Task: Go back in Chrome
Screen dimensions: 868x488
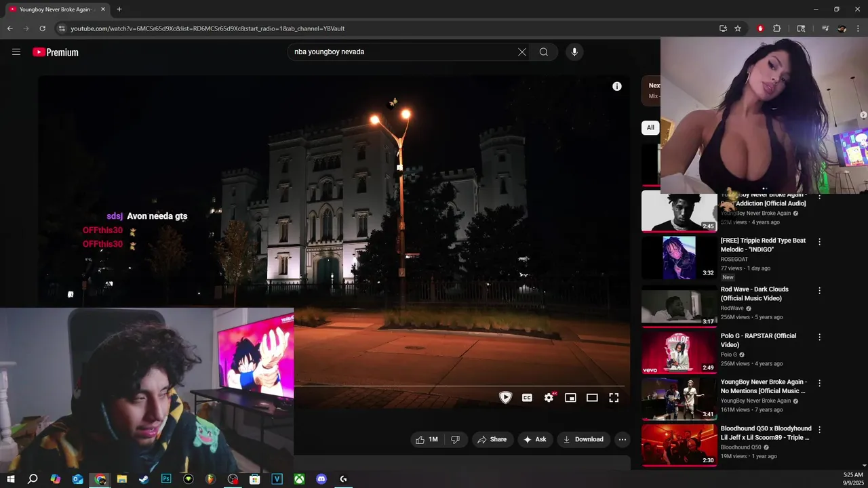Action: pyautogui.click(x=9, y=28)
